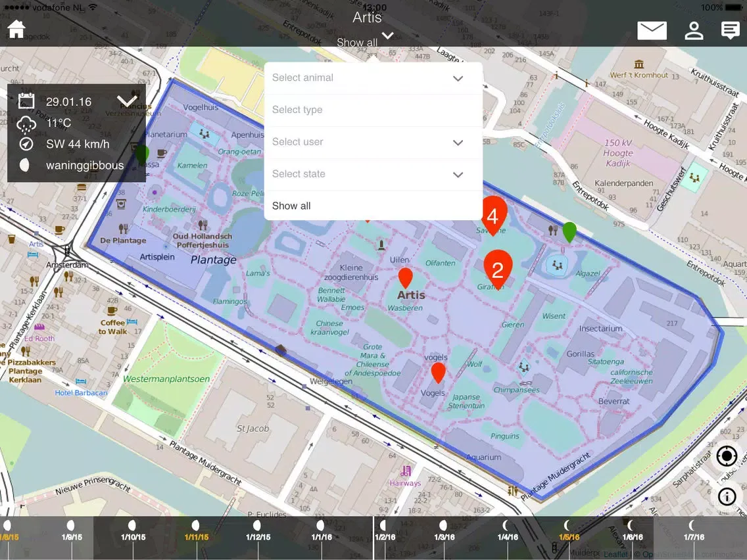The height and width of the screenshot is (560, 747).
Task: Tap the Olifanten map label
Action: (440, 263)
